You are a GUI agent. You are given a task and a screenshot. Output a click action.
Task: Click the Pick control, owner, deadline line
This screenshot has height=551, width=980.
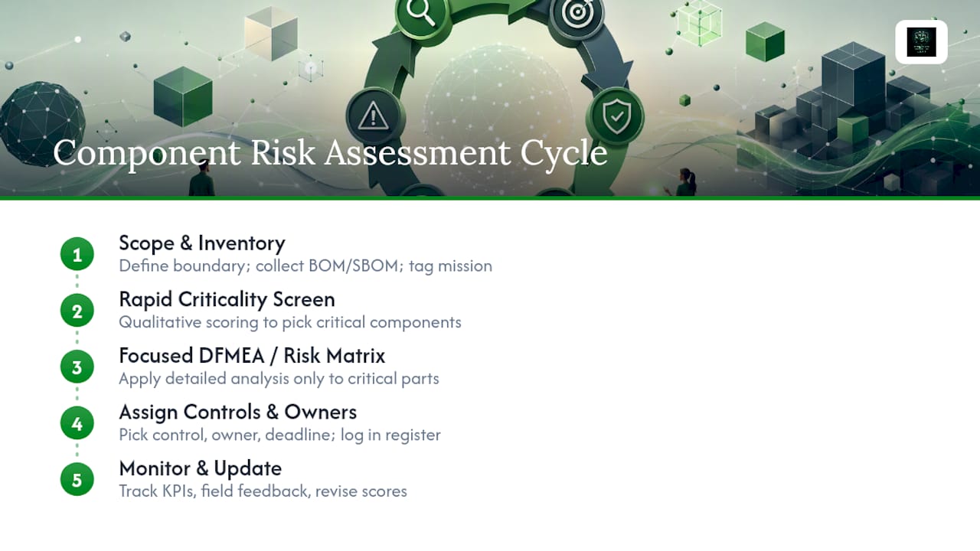click(x=279, y=435)
